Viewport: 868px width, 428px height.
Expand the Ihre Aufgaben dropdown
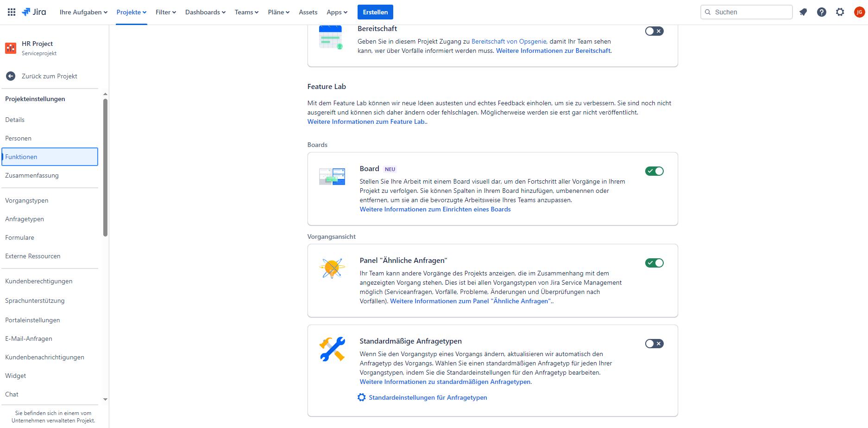click(x=83, y=12)
